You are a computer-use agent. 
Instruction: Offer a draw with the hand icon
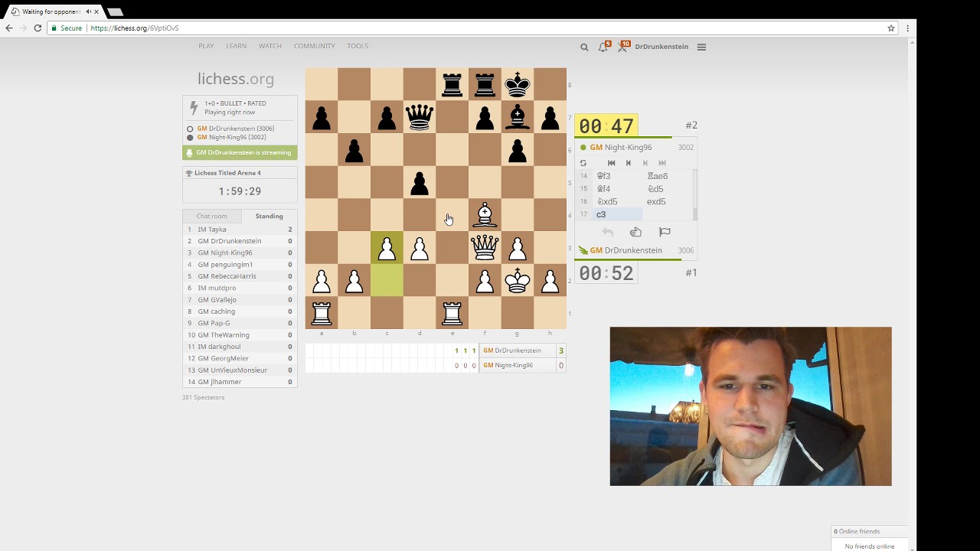[x=635, y=232]
